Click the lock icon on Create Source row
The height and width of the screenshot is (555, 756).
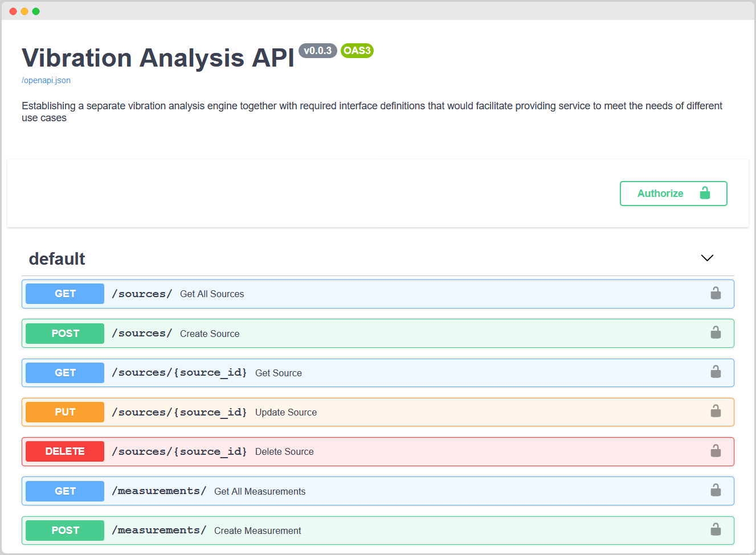pyautogui.click(x=716, y=332)
